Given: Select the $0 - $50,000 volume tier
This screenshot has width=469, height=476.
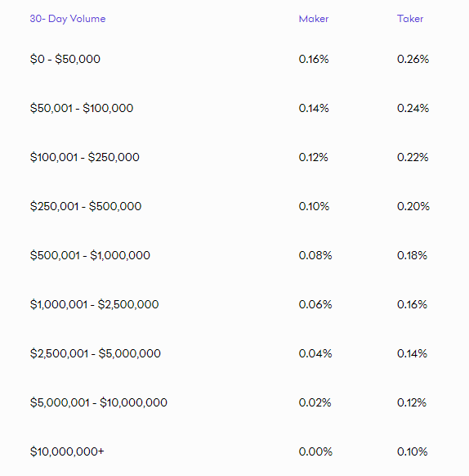Looking at the screenshot, I should [65, 59].
